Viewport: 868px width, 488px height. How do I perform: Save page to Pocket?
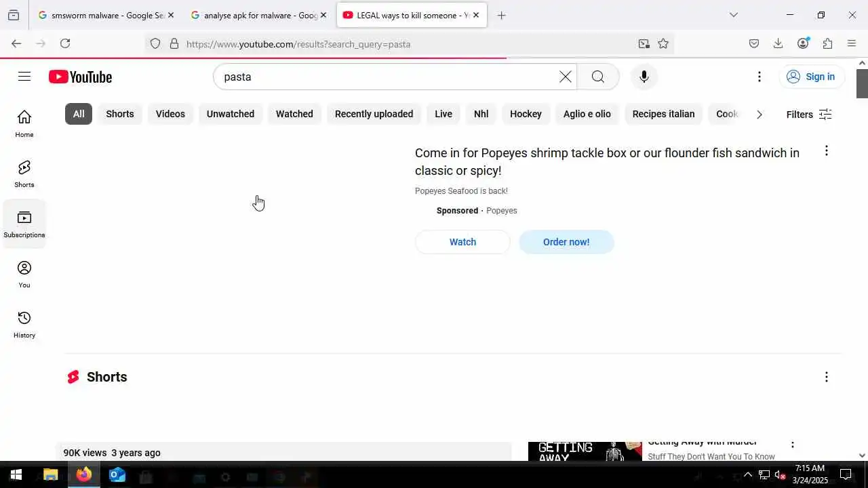click(x=753, y=43)
